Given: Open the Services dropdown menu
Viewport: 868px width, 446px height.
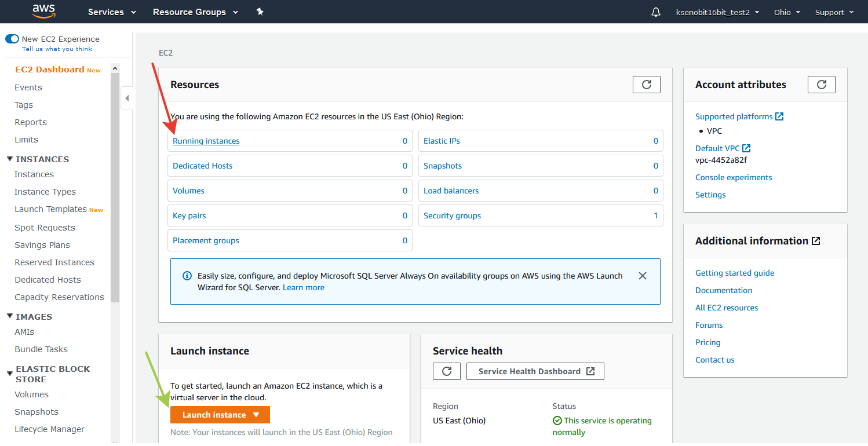Looking at the screenshot, I should [x=112, y=12].
